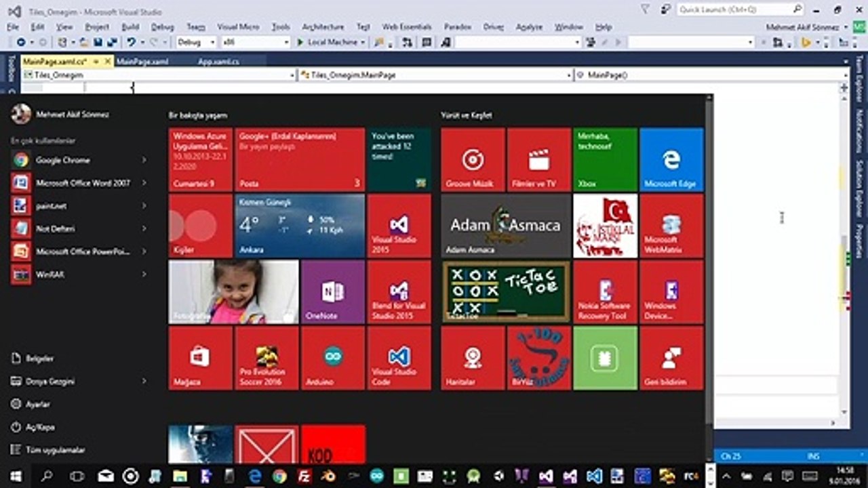Open the Filmler ve TV tile
Image resolution: width=868 pixels, height=488 pixels.
click(539, 159)
